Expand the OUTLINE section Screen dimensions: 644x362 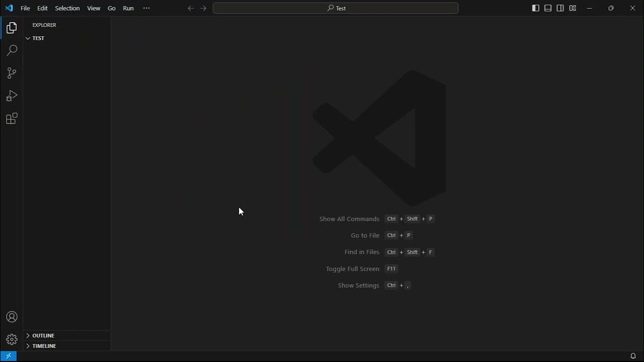tap(67, 335)
